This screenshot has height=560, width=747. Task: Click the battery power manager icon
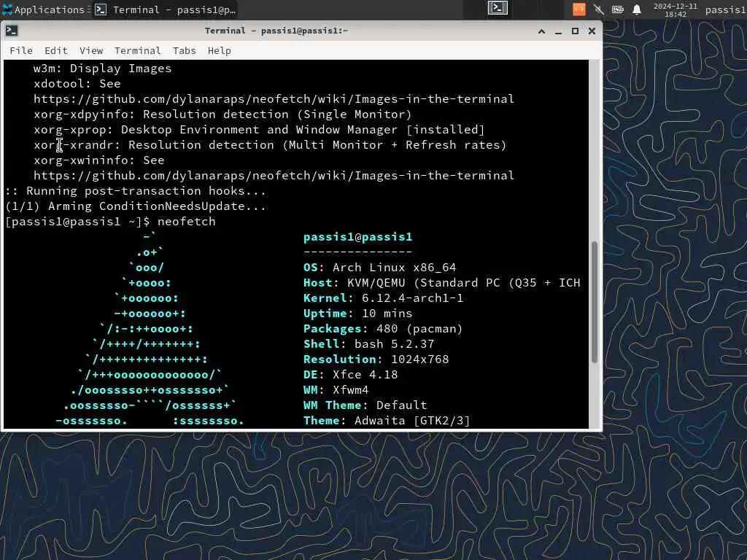tap(618, 9)
